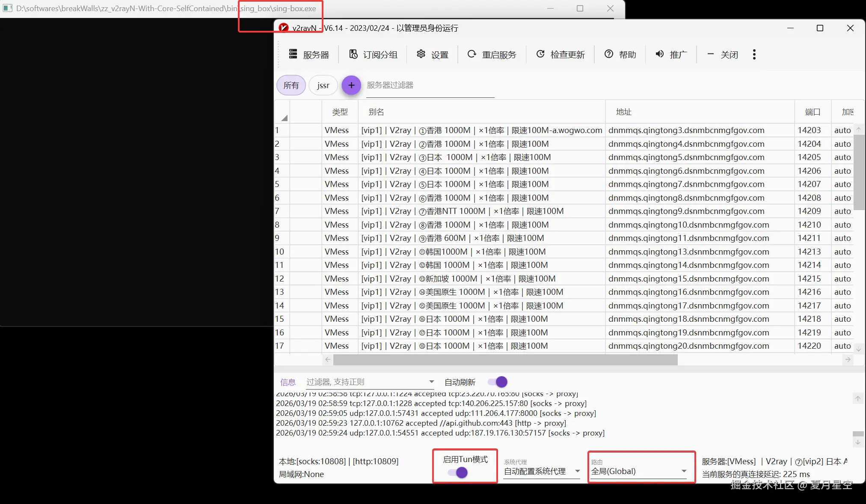Open the 帮助 help question icon

pyautogui.click(x=609, y=54)
